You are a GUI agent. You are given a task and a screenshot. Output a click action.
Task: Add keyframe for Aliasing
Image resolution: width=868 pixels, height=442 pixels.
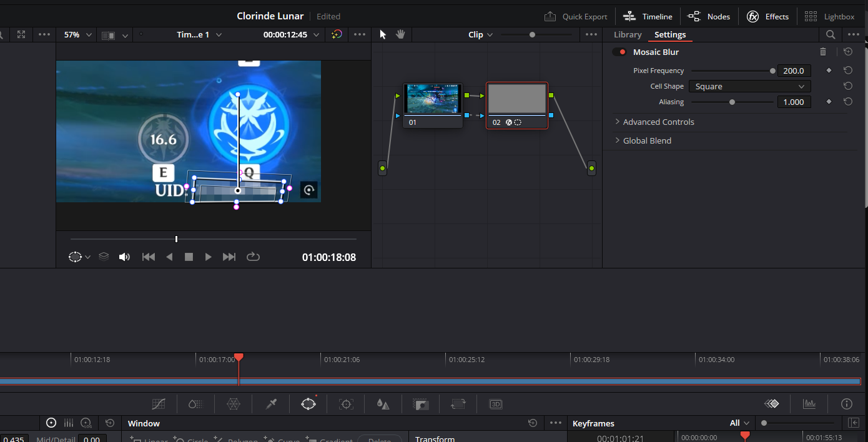pyautogui.click(x=829, y=102)
